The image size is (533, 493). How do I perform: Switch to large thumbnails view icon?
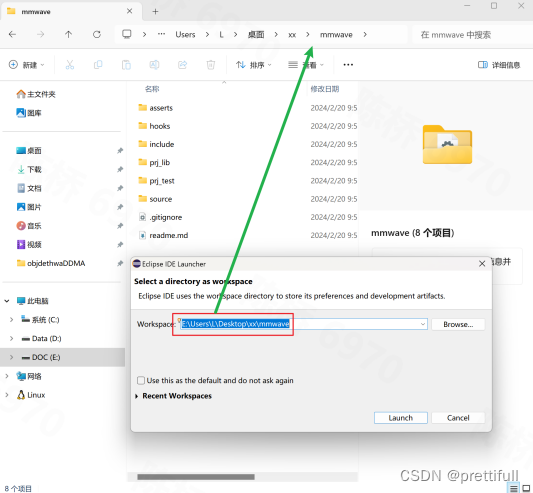click(x=526, y=489)
